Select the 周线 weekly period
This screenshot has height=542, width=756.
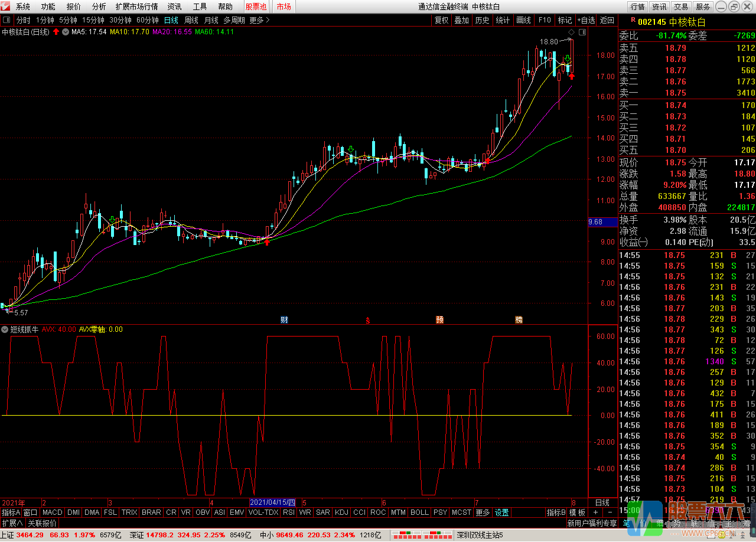click(191, 20)
